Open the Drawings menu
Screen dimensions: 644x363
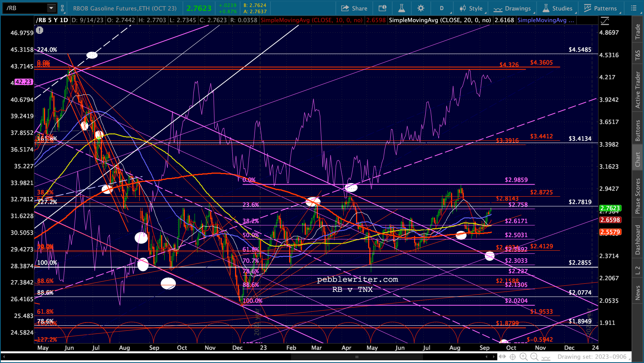(x=512, y=8)
